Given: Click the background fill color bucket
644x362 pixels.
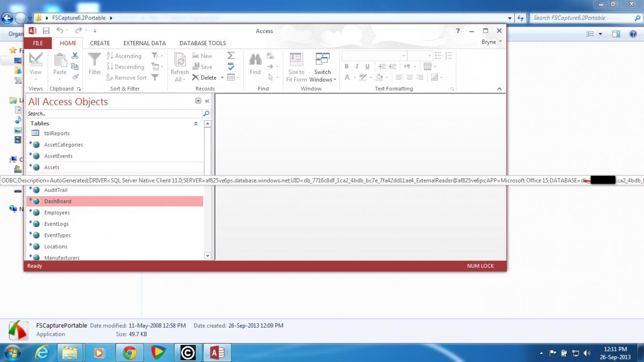Looking at the screenshot, I should click(x=379, y=77).
